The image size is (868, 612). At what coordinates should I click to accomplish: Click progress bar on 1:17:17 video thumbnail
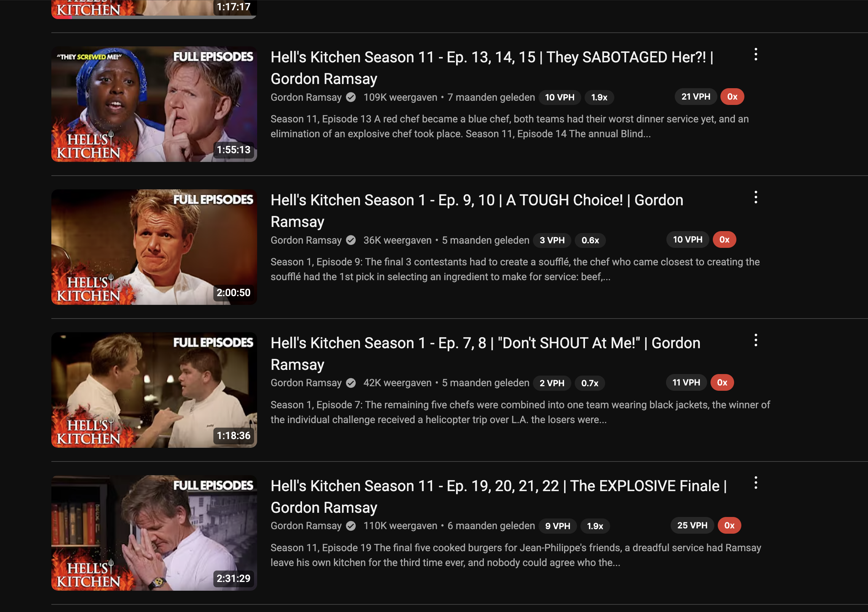pos(154,17)
